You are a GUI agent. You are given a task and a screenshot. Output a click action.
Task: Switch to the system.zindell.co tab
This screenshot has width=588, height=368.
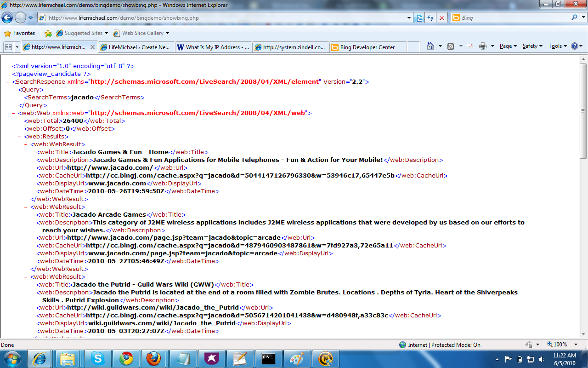click(x=291, y=47)
